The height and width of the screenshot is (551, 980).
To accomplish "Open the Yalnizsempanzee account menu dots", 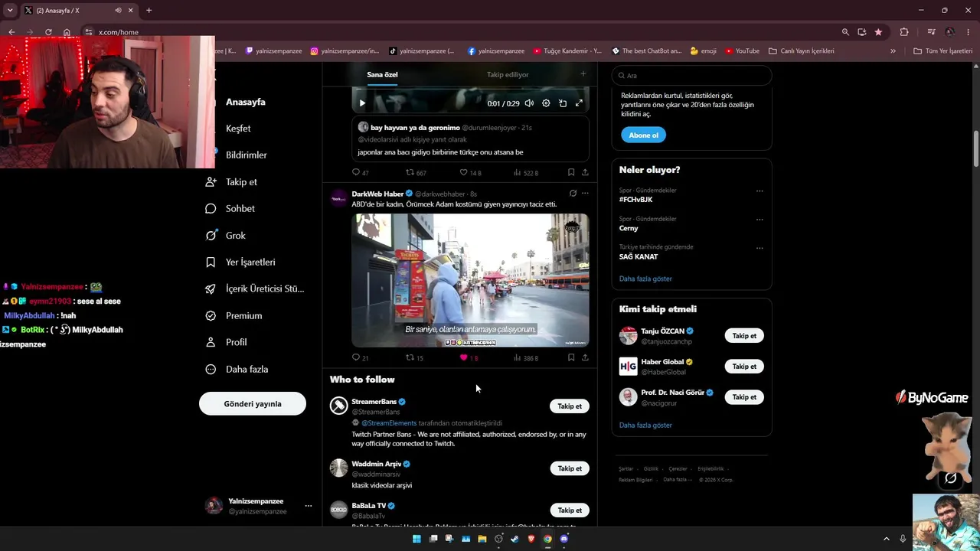I will click(x=309, y=506).
